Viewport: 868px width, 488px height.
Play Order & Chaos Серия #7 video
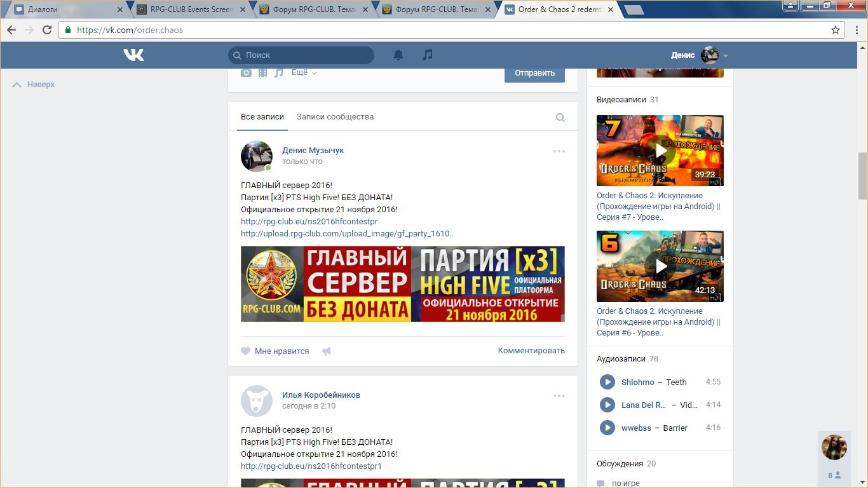660,151
